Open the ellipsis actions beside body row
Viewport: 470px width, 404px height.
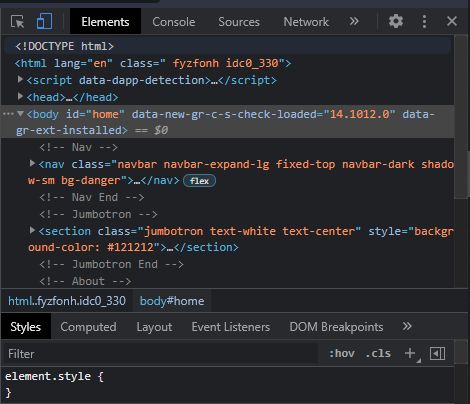pos(8,114)
